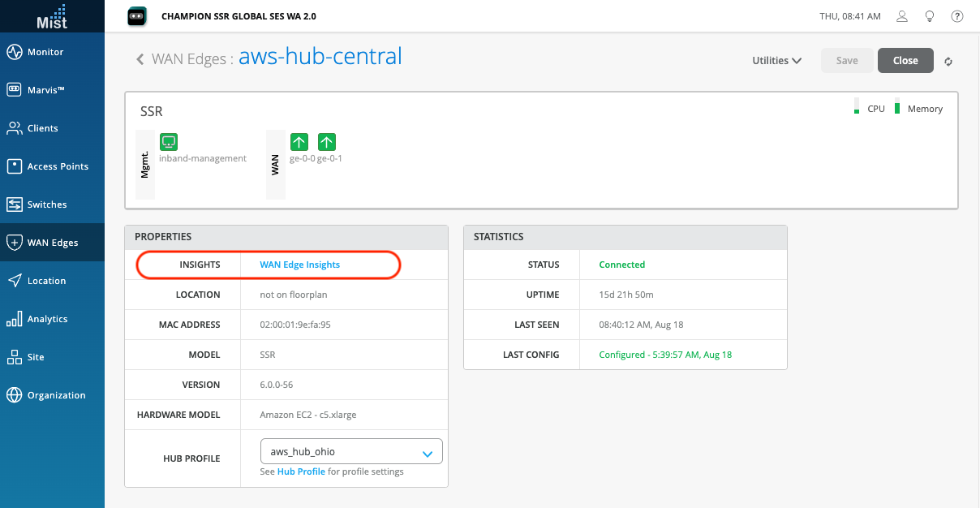Open the Hub Profile aws_hub_ohio dropdown

pos(351,452)
